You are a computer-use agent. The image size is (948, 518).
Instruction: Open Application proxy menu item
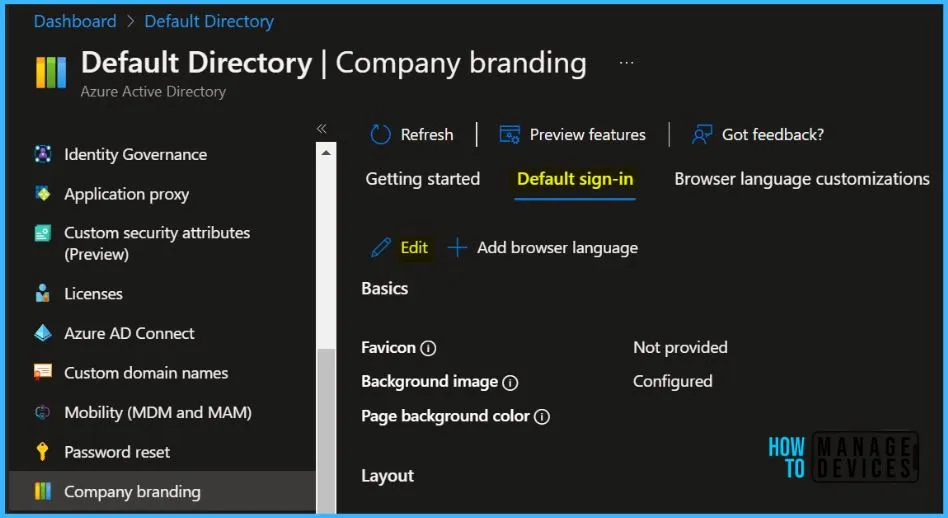(x=126, y=194)
